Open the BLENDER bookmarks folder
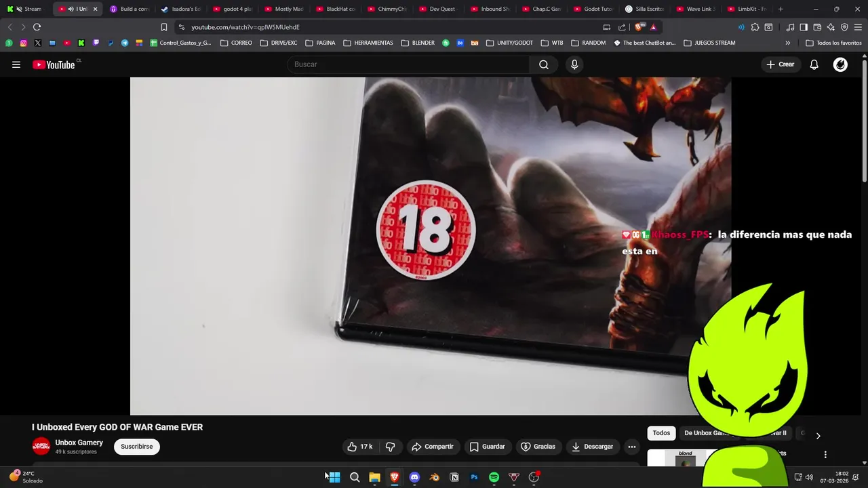868x488 pixels. [418, 43]
